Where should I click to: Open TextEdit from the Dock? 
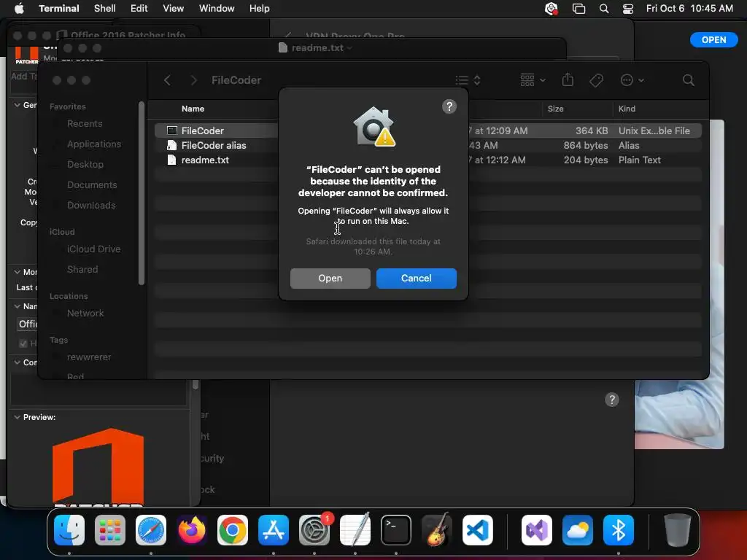coord(355,530)
